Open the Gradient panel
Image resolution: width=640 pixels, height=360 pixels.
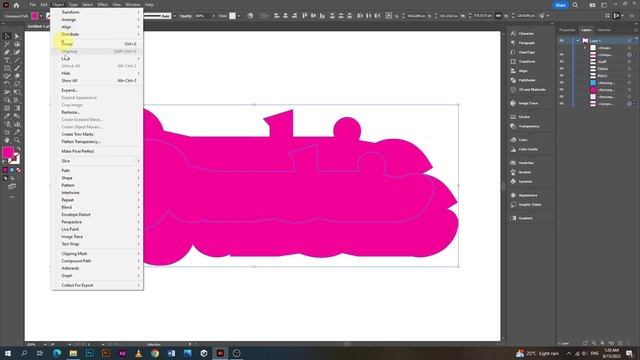521,218
